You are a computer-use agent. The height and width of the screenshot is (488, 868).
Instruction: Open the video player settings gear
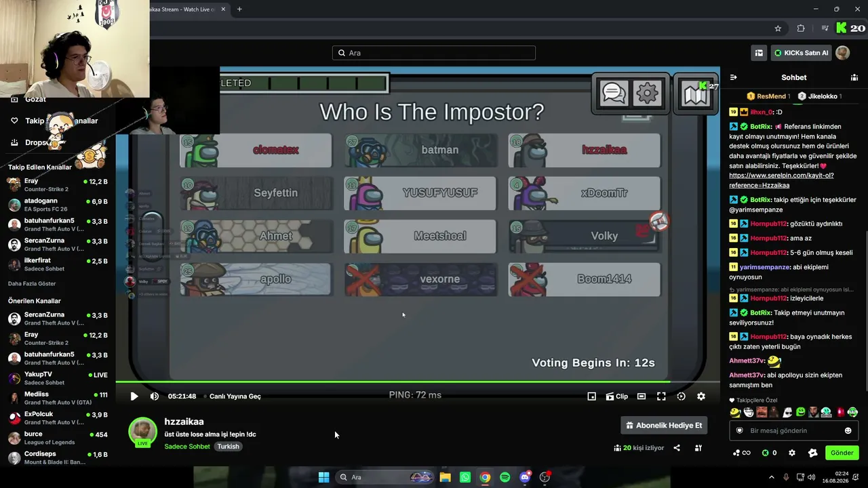(701, 396)
